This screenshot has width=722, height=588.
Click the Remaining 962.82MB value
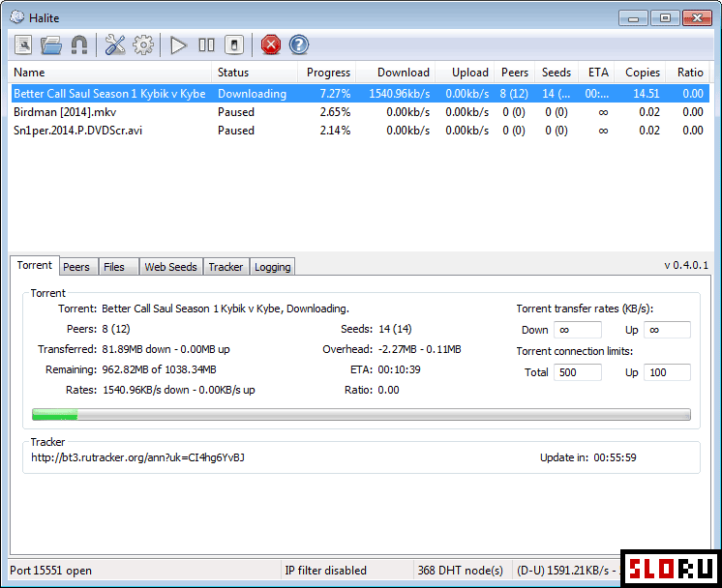(159, 369)
